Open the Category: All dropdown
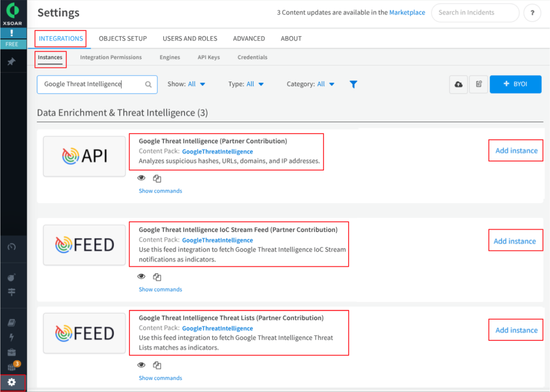Viewport: 550px width, 392px height. 311,84
